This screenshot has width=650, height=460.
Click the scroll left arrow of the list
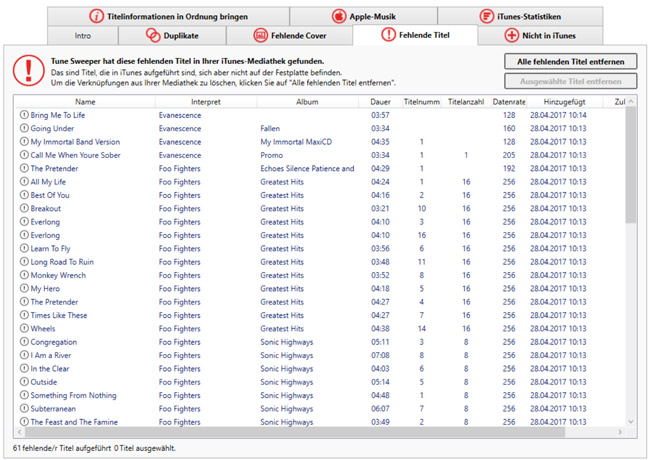pos(19,432)
